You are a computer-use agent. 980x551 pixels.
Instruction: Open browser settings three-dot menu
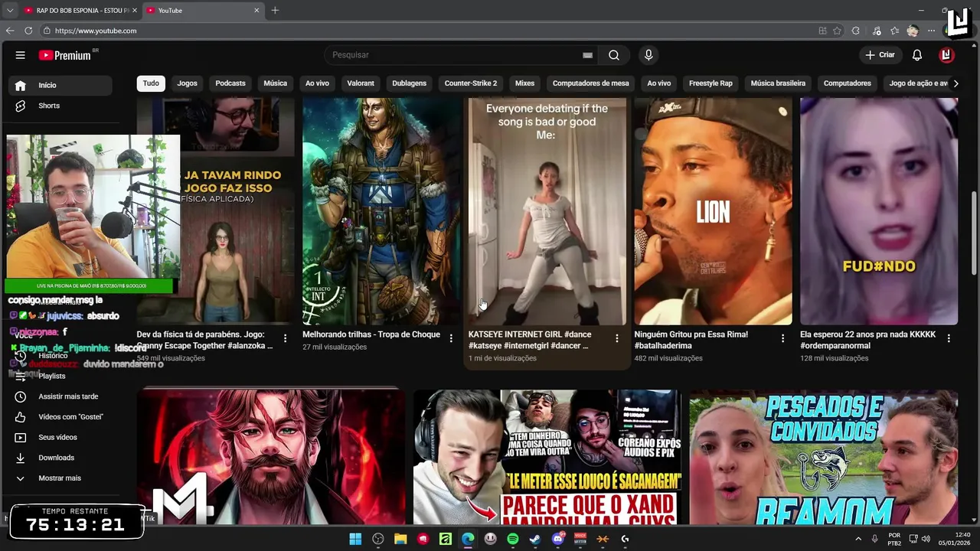(x=931, y=31)
